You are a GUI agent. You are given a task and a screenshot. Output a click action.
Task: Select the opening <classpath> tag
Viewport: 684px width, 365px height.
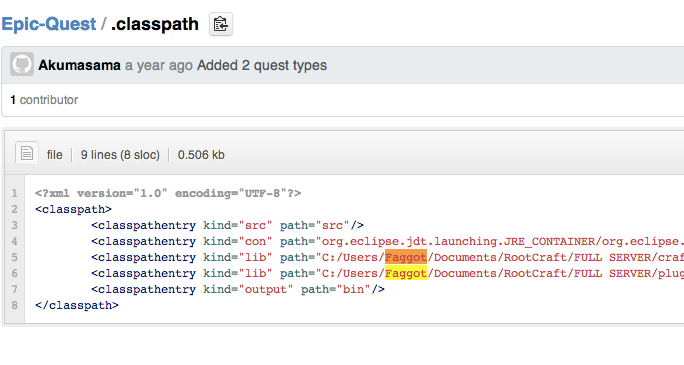click(73, 209)
